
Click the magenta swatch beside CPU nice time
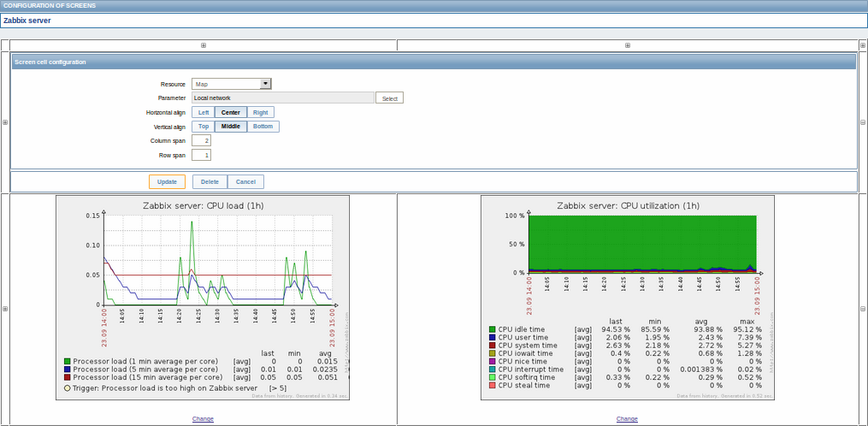click(x=492, y=361)
